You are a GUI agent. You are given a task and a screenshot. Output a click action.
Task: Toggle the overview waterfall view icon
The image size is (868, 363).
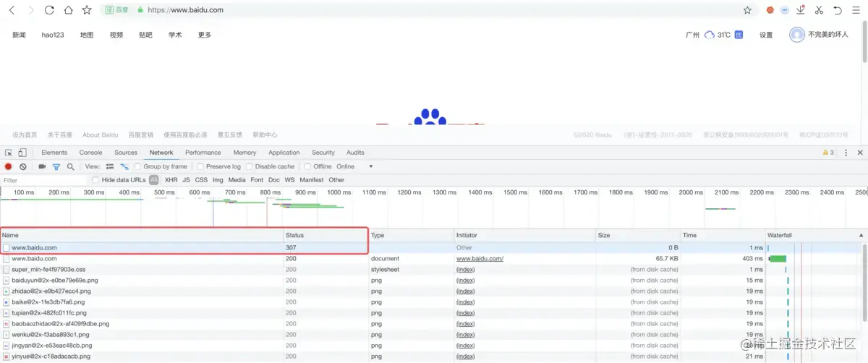point(124,166)
